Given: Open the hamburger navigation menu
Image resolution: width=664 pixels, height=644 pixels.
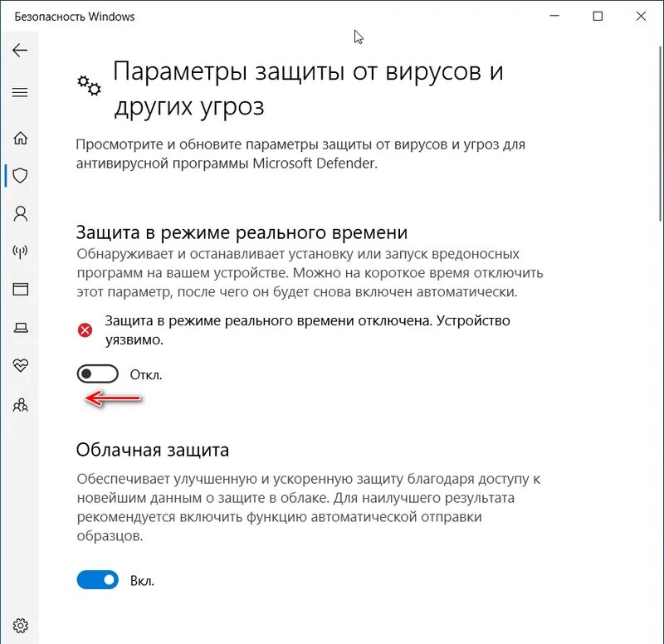Looking at the screenshot, I should point(20,92).
